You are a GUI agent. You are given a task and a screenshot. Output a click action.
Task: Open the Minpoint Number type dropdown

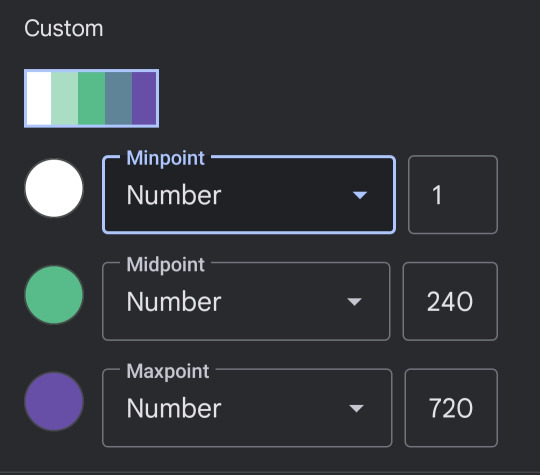pyautogui.click(x=249, y=195)
